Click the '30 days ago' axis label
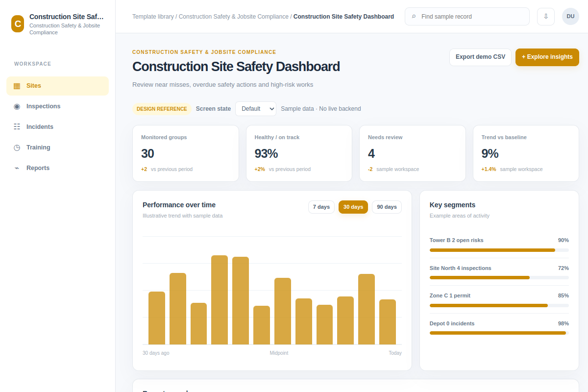 156,353
